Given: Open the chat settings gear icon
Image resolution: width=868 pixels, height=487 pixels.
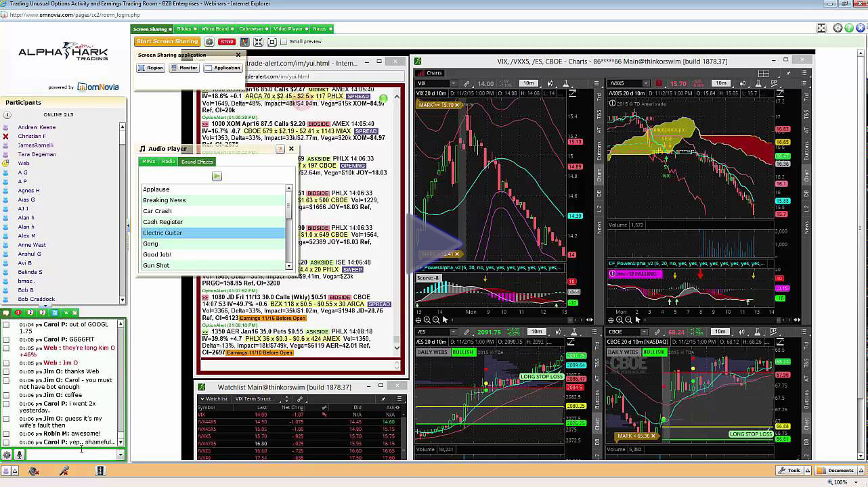Looking at the screenshot, I should (x=7, y=455).
